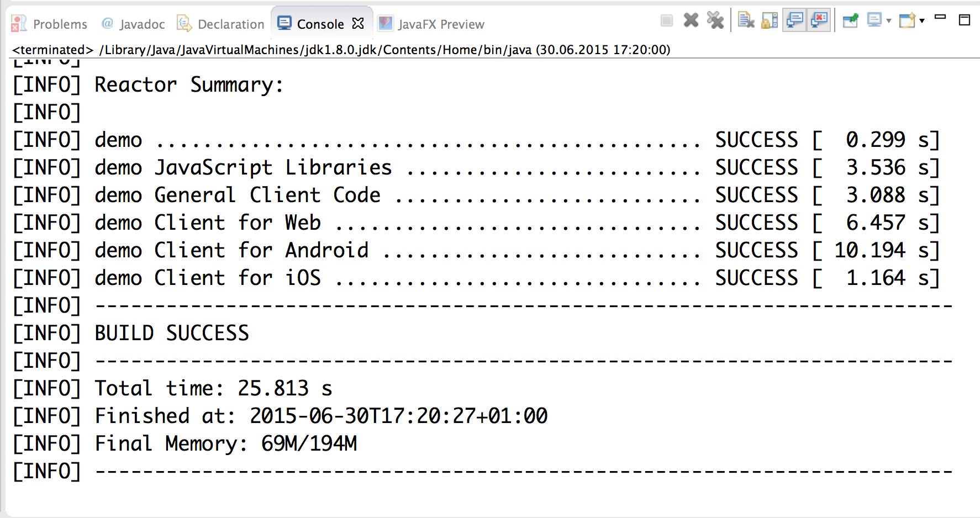This screenshot has height=518, width=980.
Task: Expand the Open Console dropdown arrow
Action: point(922,21)
